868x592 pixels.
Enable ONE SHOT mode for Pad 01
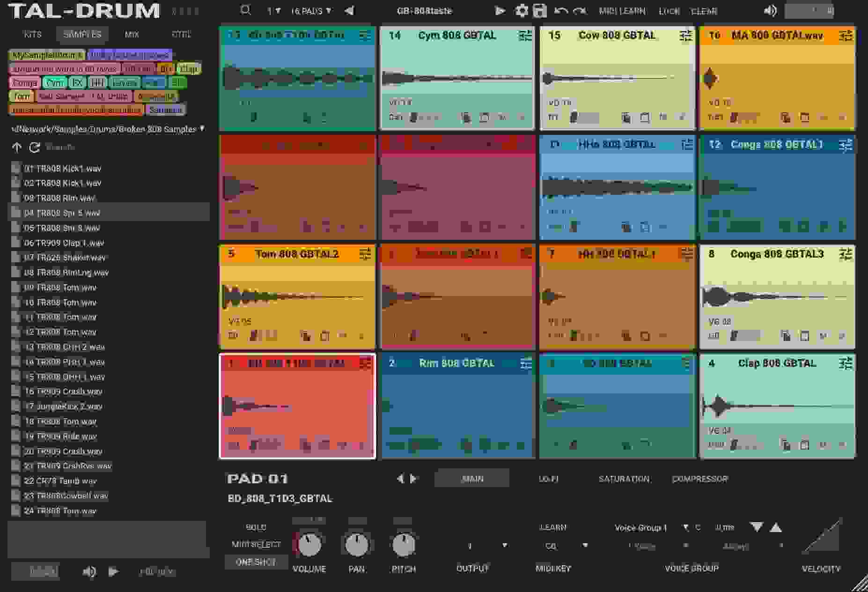coord(256,562)
